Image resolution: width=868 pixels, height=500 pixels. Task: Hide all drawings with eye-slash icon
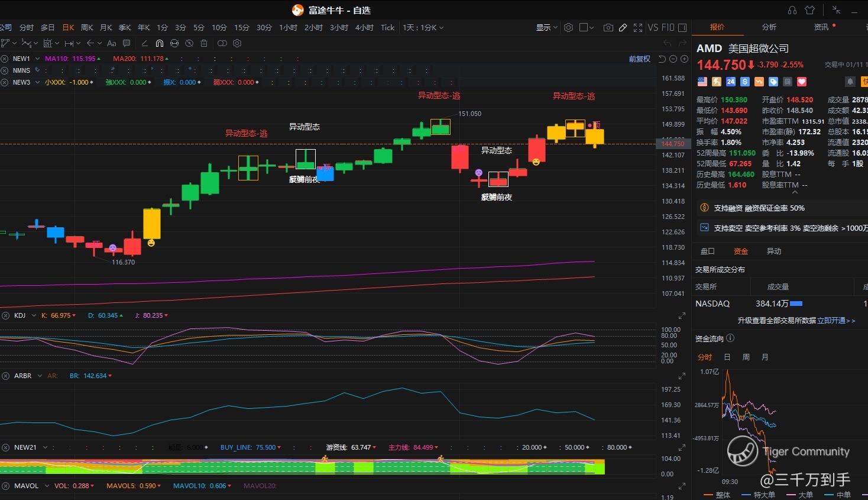click(189, 43)
